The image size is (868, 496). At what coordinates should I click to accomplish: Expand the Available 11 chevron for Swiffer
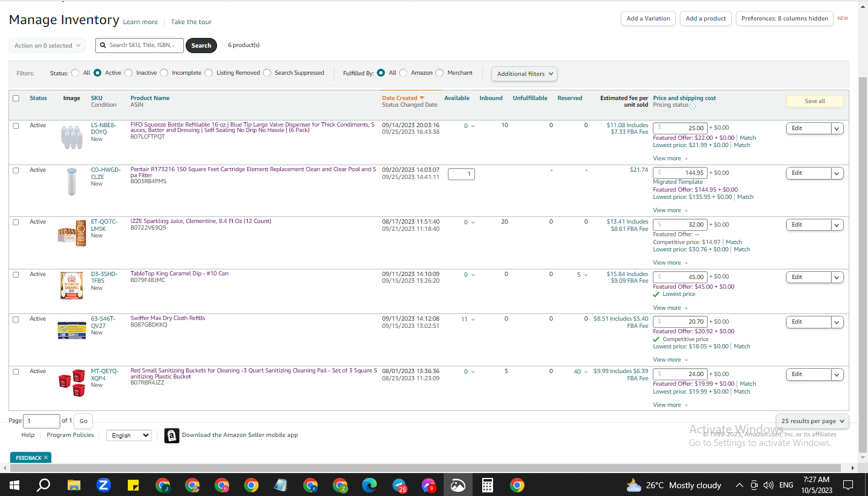pos(473,319)
